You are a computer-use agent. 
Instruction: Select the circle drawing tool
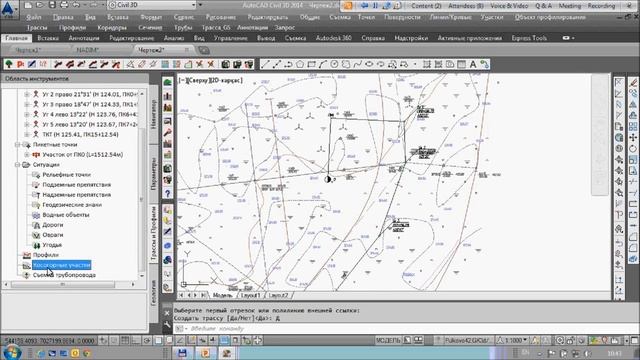pyautogui.click(x=334, y=64)
